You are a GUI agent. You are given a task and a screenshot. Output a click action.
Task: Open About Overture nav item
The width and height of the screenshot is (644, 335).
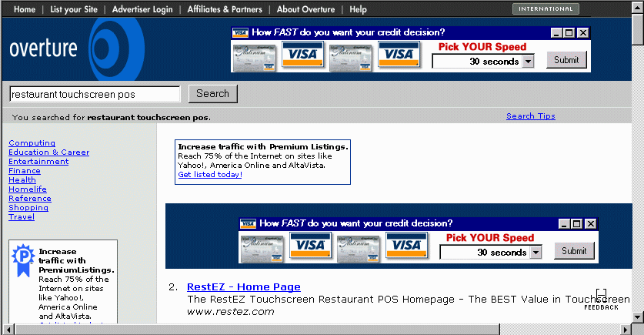click(305, 9)
